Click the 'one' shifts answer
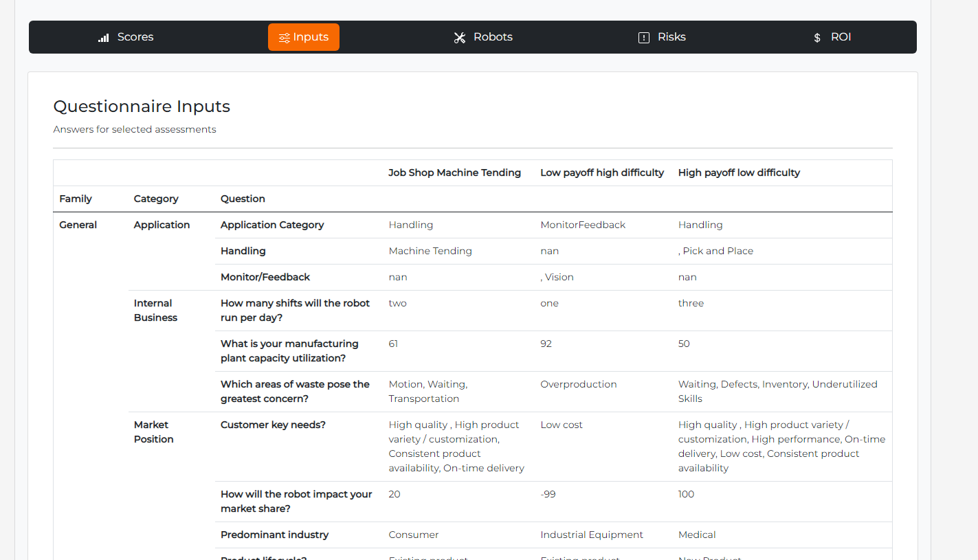Screen dimensions: 978x560 pyautogui.click(x=549, y=303)
